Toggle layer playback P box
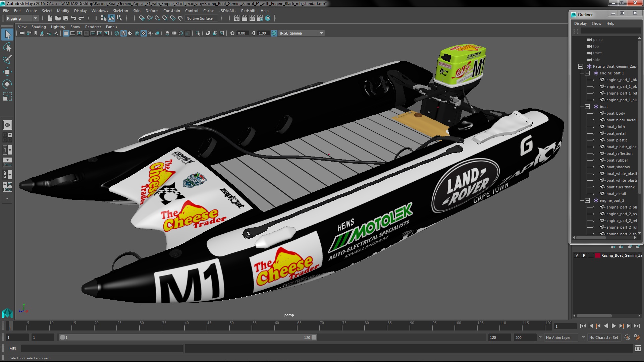 click(x=584, y=255)
